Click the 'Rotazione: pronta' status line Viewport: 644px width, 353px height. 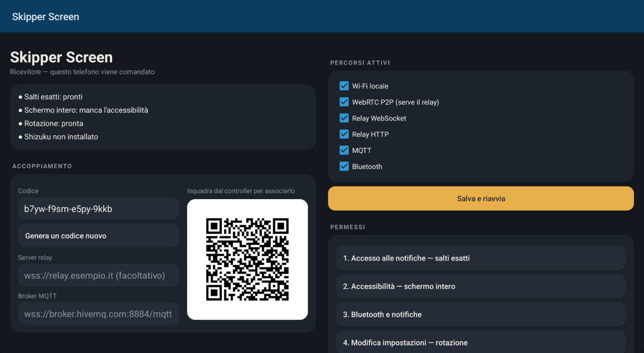[x=51, y=123]
